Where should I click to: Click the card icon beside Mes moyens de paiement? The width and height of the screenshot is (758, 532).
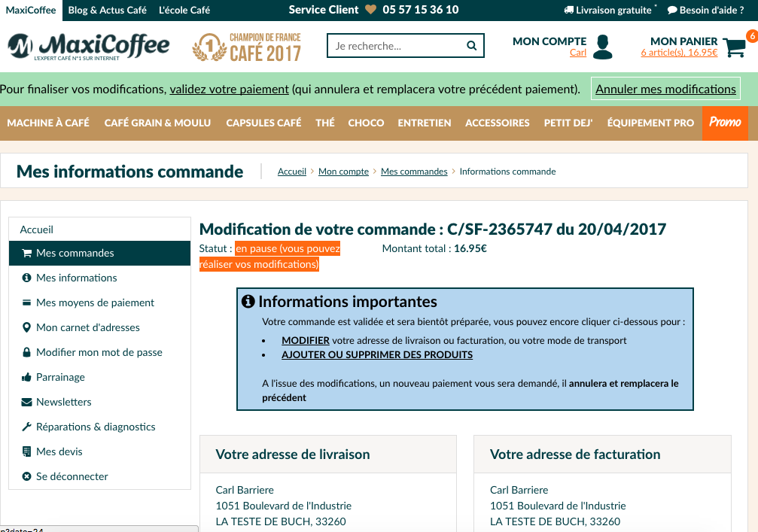pos(26,302)
